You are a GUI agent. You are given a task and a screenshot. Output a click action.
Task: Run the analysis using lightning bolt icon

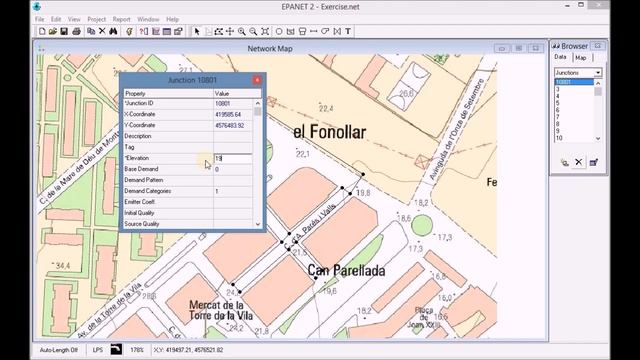click(x=129, y=31)
